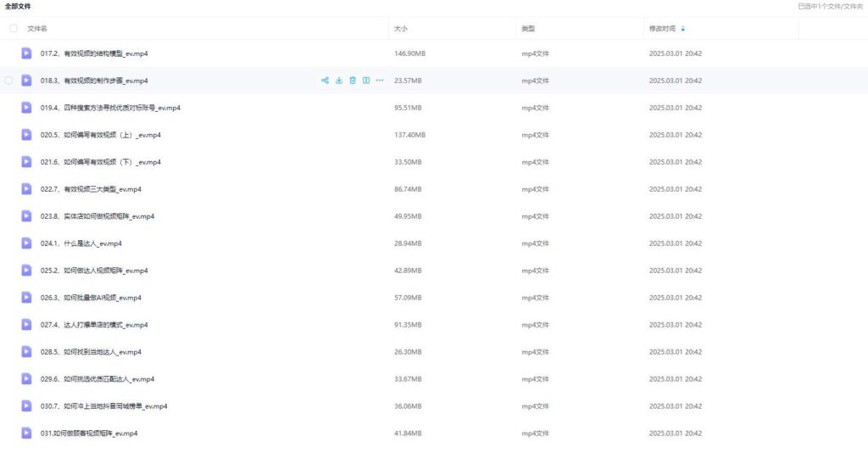Image resolution: width=868 pixels, height=453 pixels.
Task: Click the video icon of file 017.2
Action: [x=27, y=53]
